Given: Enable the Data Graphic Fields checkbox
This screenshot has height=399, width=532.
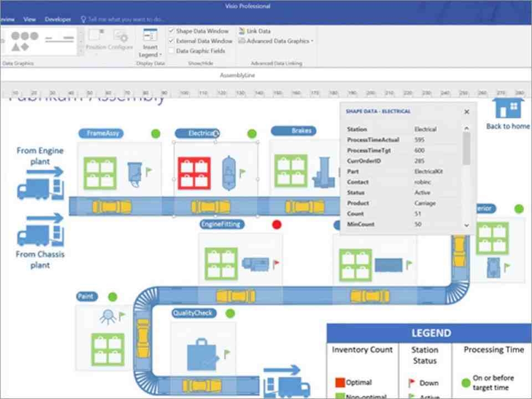Looking at the screenshot, I should point(171,51).
